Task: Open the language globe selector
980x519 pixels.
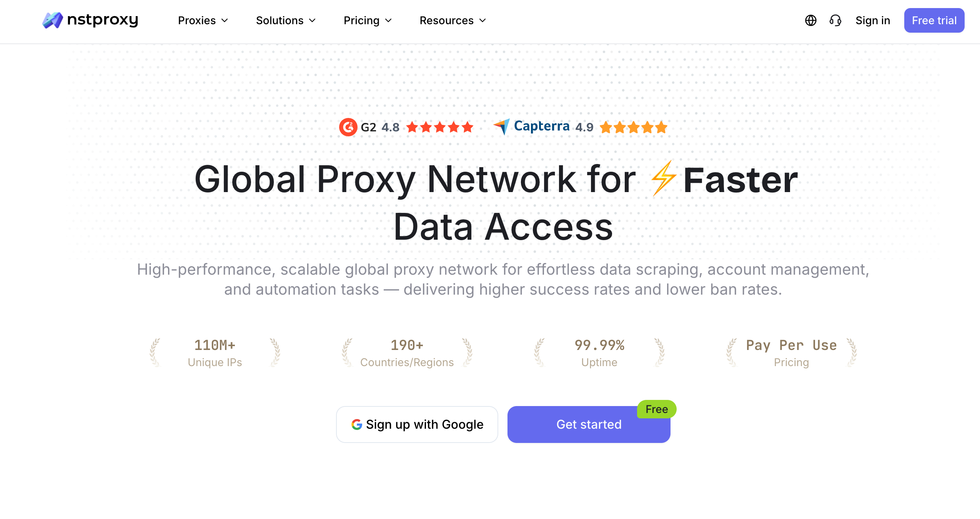Action: coord(810,20)
